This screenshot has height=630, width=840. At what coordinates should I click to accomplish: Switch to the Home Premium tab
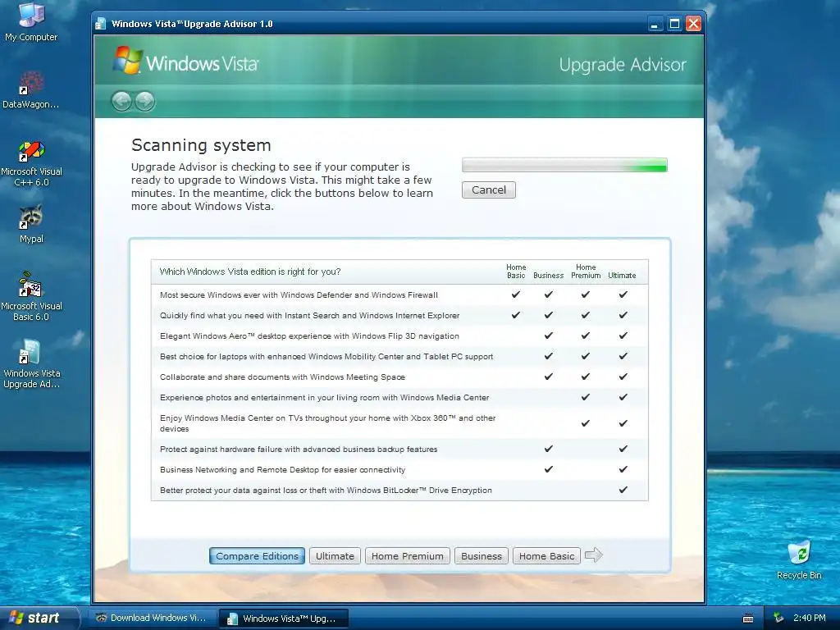pos(407,556)
